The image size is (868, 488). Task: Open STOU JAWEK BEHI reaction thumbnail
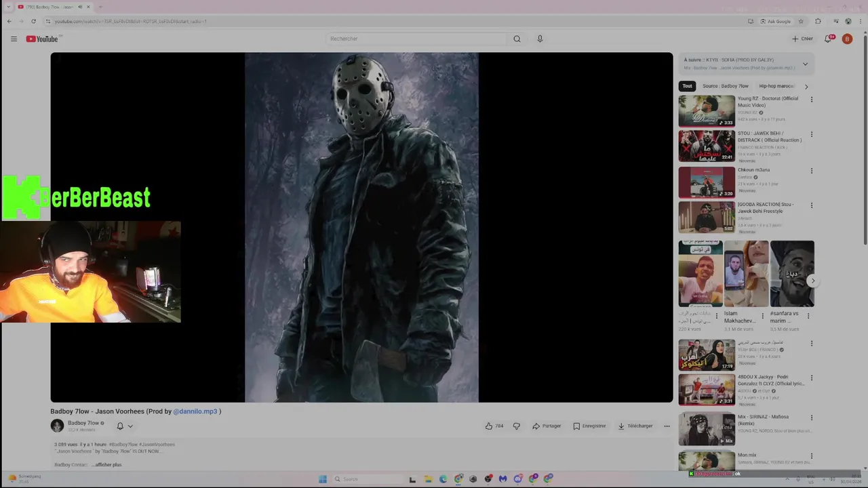tap(707, 146)
